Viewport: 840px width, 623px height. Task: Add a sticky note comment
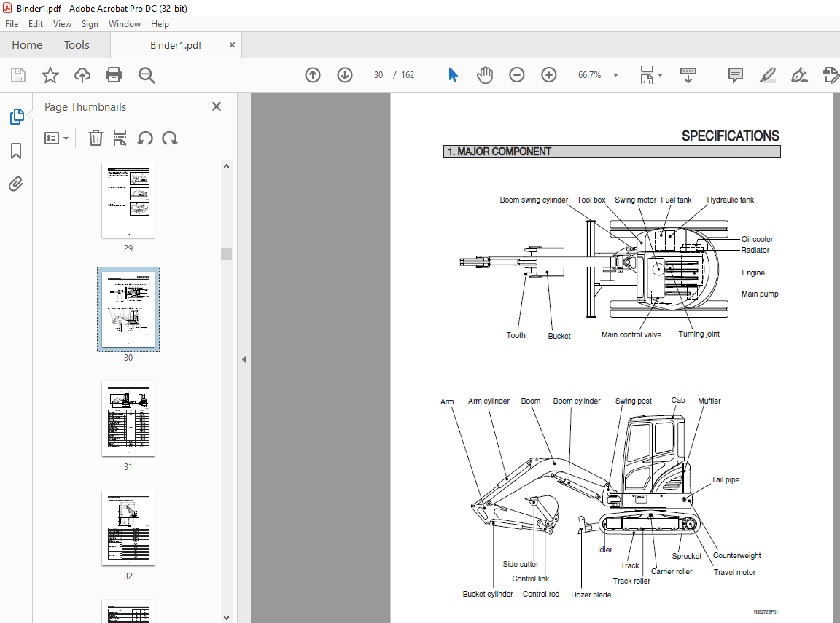click(x=736, y=75)
